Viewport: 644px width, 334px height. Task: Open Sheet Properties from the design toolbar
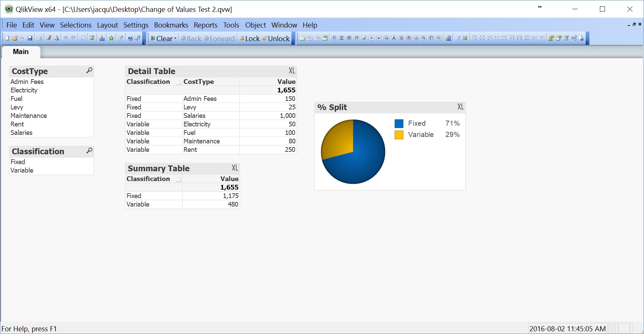[x=325, y=38]
